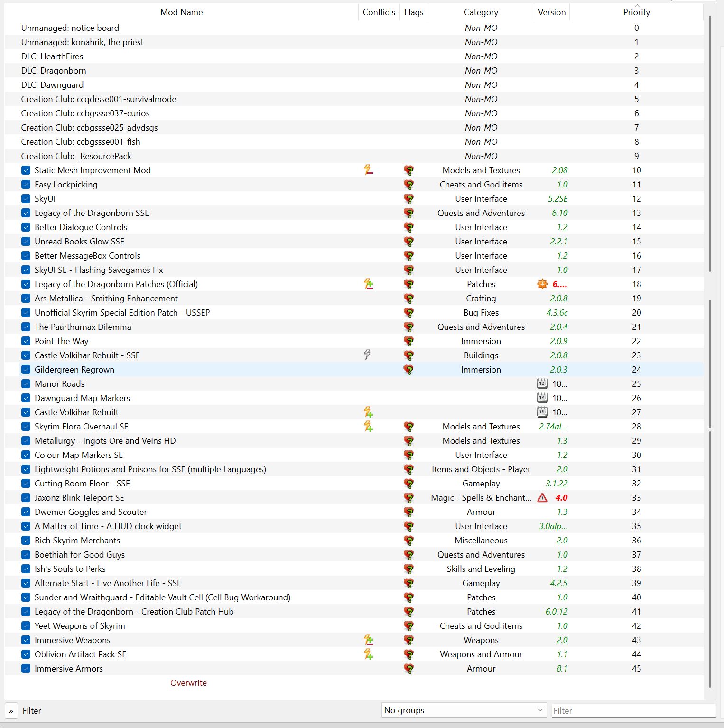724x728 pixels.
Task: Sort the list by Mod Name column
Action: pyautogui.click(x=181, y=12)
